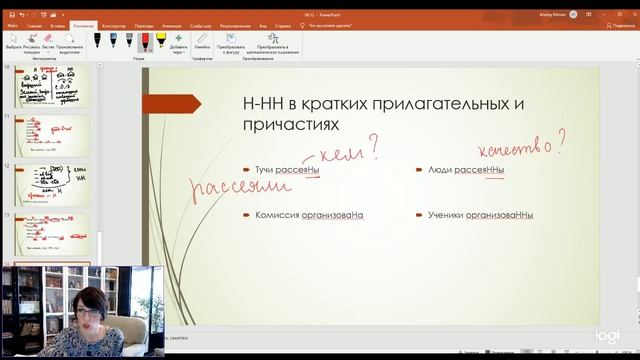Select slide 12 thumbnail
The height and width of the screenshot is (360, 640).
tap(52, 185)
